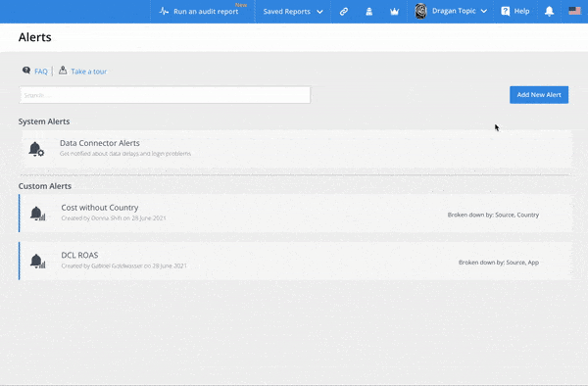Click the pulse icon beside Run an audit report
Viewport: 588px width, 386px height.
[164, 11]
